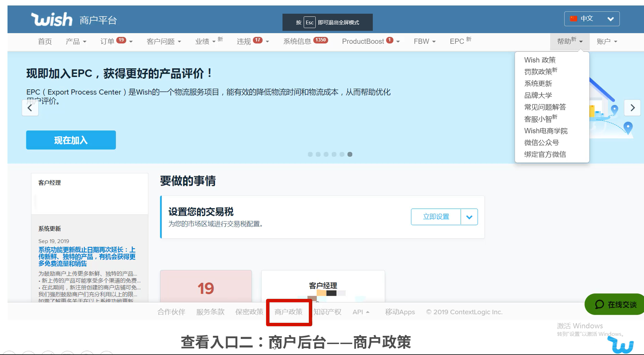Screen dimensions: 644x355
Task: Expand the API footer menu
Action: (x=361, y=312)
